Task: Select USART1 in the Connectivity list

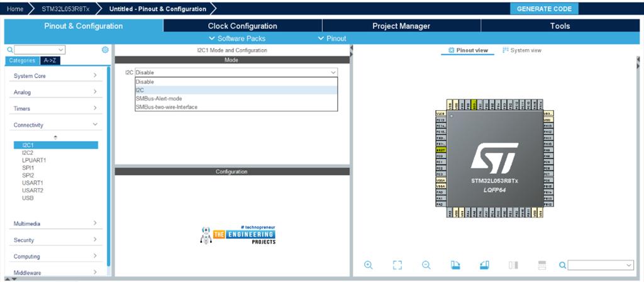Action: click(33, 183)
